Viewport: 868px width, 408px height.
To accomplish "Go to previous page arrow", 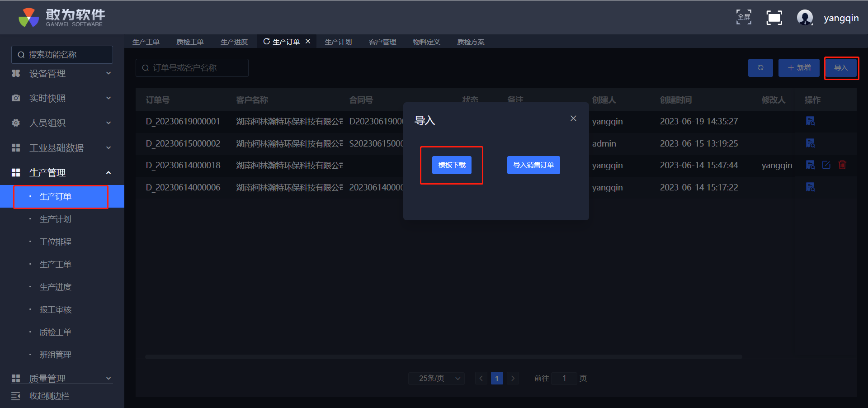I will coord(481,378).
